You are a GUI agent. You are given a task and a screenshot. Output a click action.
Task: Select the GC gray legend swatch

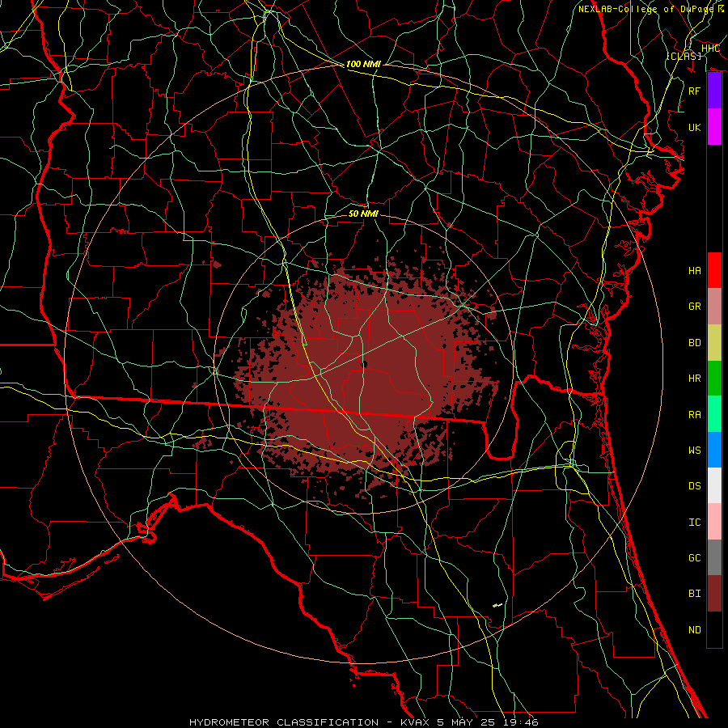tap(714, 557)
